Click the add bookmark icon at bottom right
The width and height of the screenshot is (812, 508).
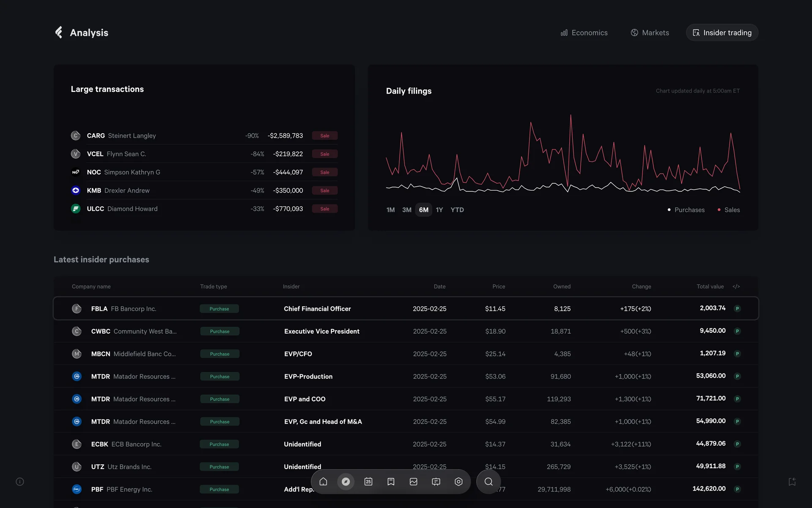pos(792,482)
